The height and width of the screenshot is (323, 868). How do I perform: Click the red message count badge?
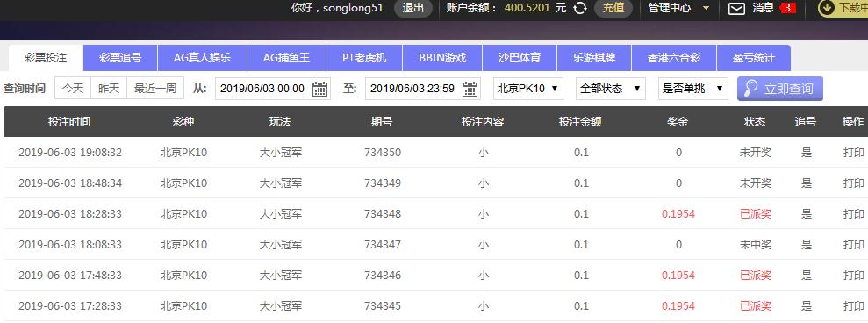pyautogui.click(x=787, y=8)
